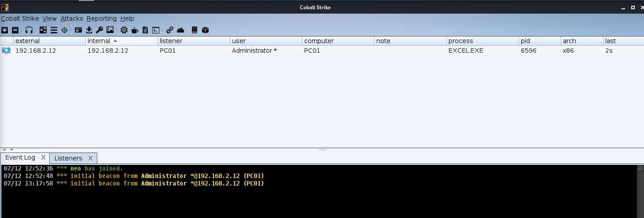Image resolution: width=644 pixels, height=218 pixels.
Task: Click the plus icon to connect
Action: coord(4,30)
